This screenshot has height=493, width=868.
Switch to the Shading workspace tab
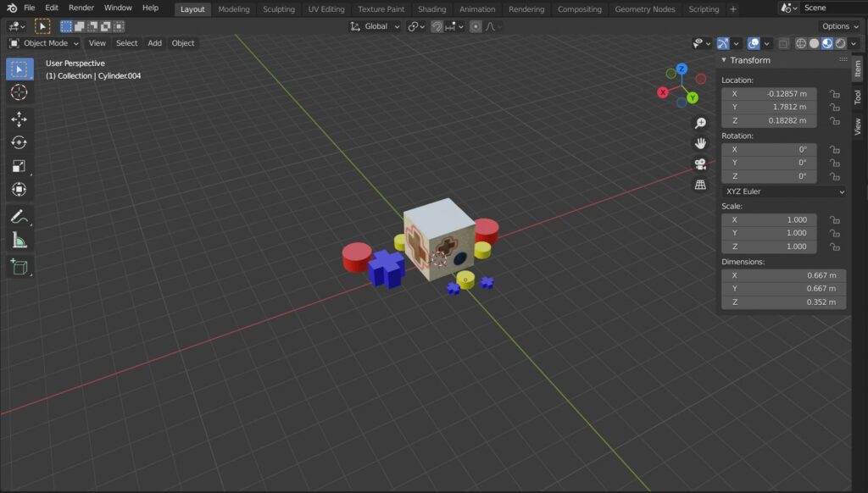click(431, 9)
